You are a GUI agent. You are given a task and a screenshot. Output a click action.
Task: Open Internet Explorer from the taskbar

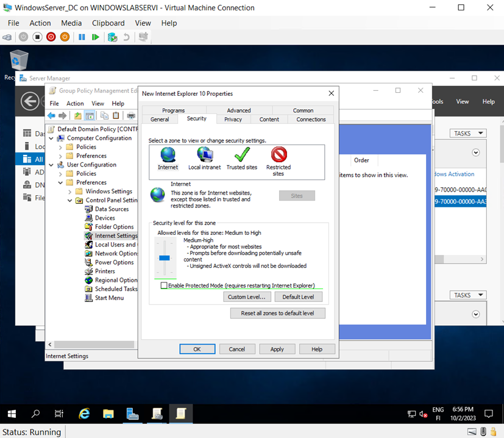(x=83, y=413)
